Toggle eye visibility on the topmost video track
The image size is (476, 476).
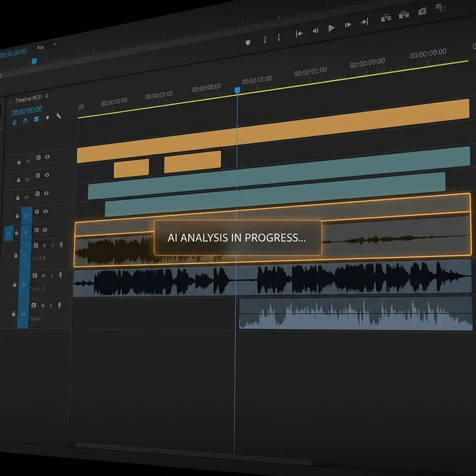tap(47, 157)
